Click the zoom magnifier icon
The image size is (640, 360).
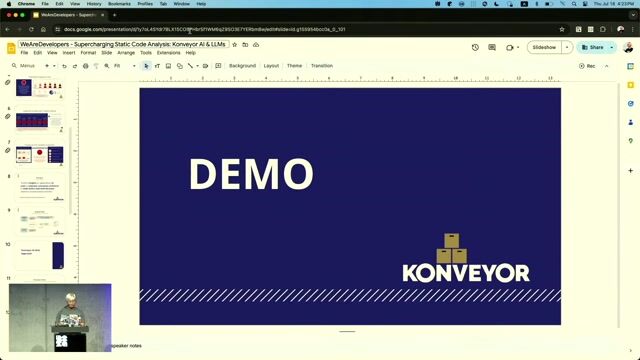click(x=107, y=66)
